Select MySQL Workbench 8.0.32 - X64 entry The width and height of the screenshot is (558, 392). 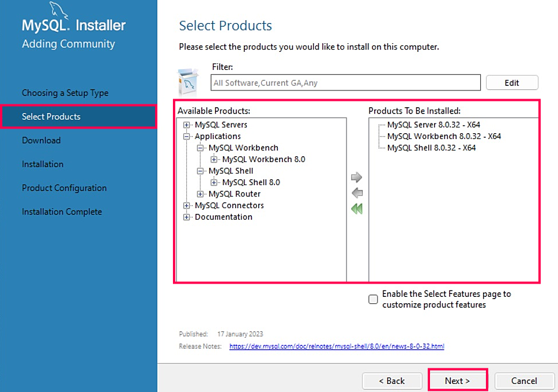point(444,137)
